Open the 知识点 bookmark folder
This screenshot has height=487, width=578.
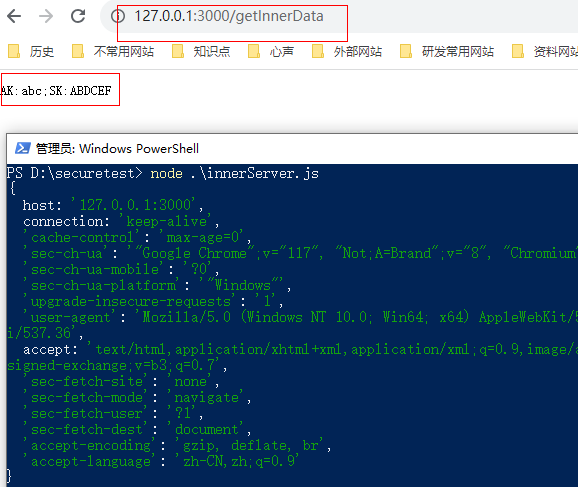(x=201, y=51)
